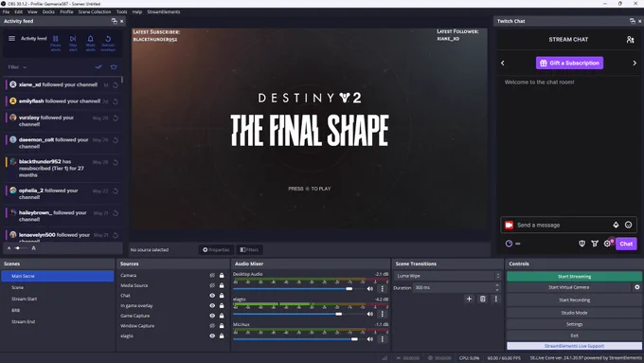Click Gift a Subscription button
644x363 pixels.
(569, 63)
